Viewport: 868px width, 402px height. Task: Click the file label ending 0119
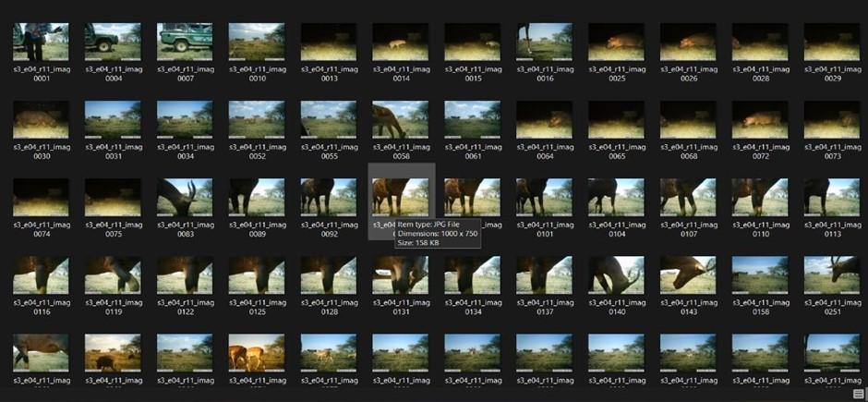114,308
